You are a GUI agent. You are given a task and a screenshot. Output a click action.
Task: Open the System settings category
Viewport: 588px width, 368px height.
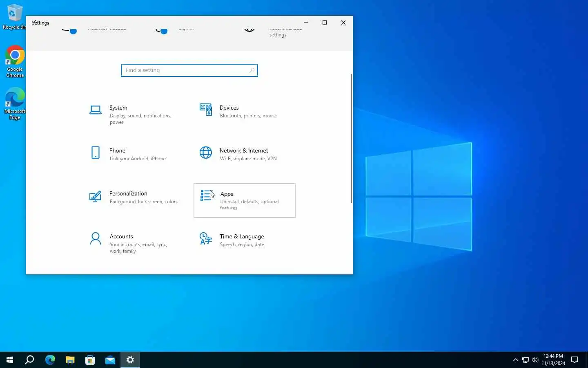coord(135,115)
